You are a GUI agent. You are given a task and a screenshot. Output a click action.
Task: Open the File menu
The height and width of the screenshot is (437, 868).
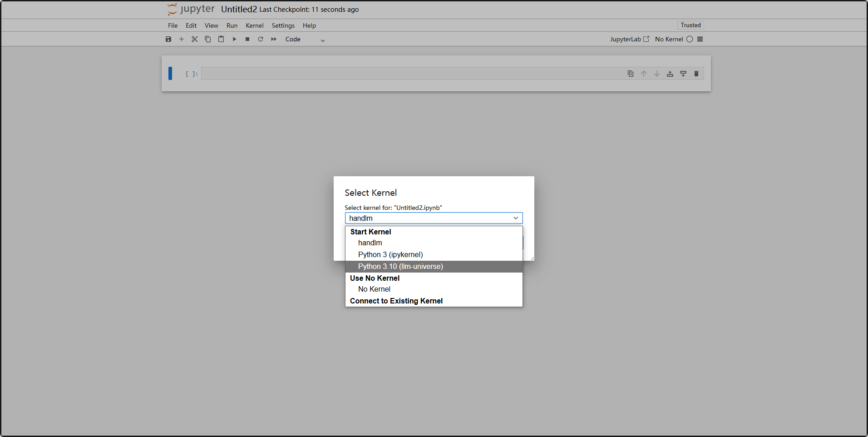[173, 25]
